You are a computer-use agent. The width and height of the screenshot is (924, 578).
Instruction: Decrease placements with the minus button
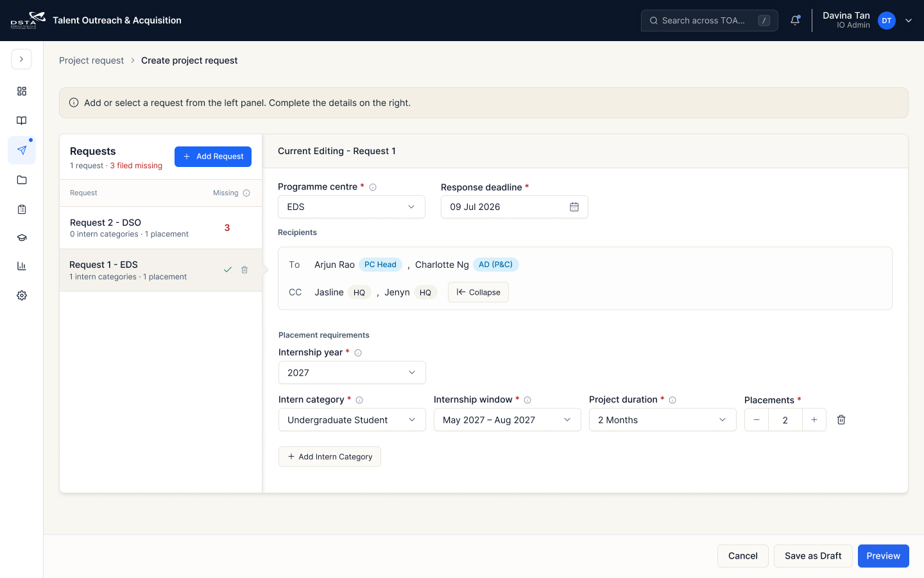click(757, 420)
